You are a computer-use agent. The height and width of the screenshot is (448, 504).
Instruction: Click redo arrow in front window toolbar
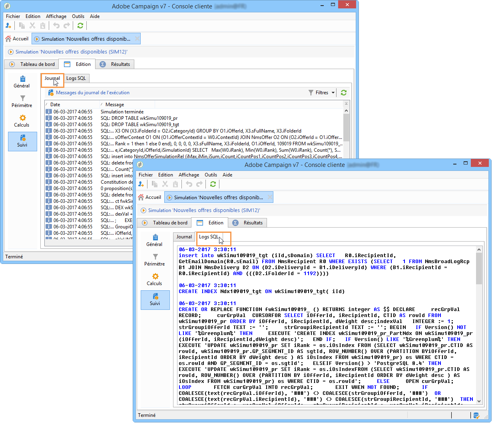(x=199, y=184)
